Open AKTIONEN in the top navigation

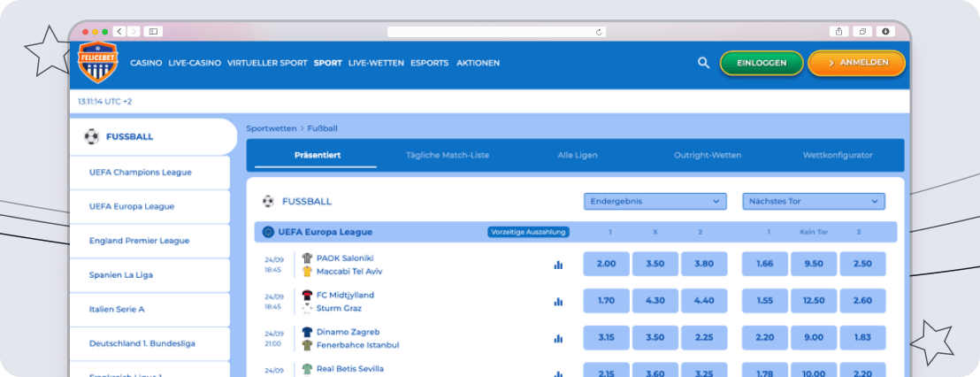click(479, 63)
